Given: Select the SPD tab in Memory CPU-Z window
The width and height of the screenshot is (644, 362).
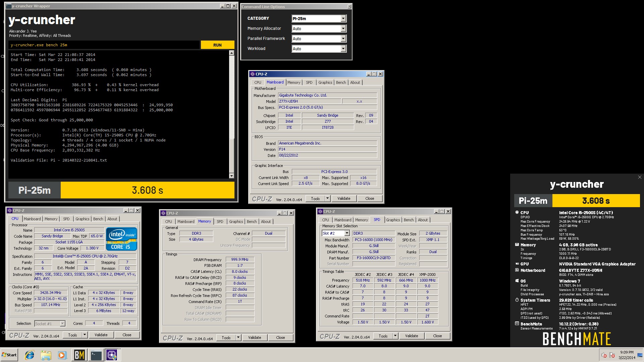Looking at the screenshot, I should click(220, 222).
